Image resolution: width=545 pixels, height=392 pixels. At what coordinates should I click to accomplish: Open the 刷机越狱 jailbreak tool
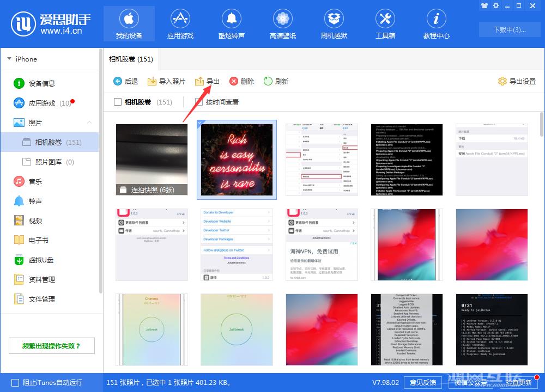click(x=334, y=23)
